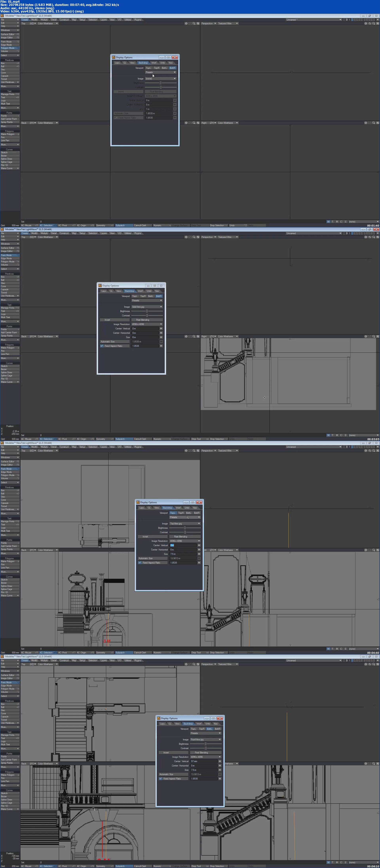Toggle Symmetry in the 00:01:40 frame
Image resolution: width=380 pixels, height=868 pixels.
(105, 226)
